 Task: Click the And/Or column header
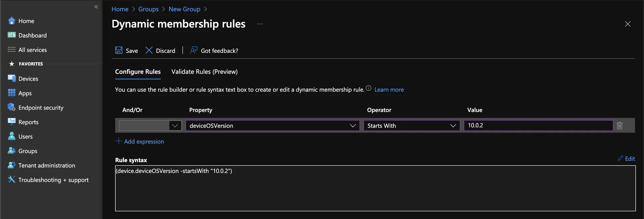coord(132,110)
